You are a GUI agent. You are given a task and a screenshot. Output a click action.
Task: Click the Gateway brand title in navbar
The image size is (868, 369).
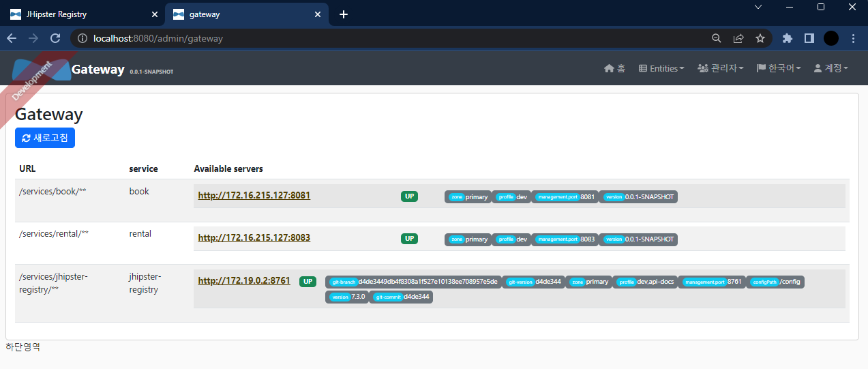pos(98,69)
